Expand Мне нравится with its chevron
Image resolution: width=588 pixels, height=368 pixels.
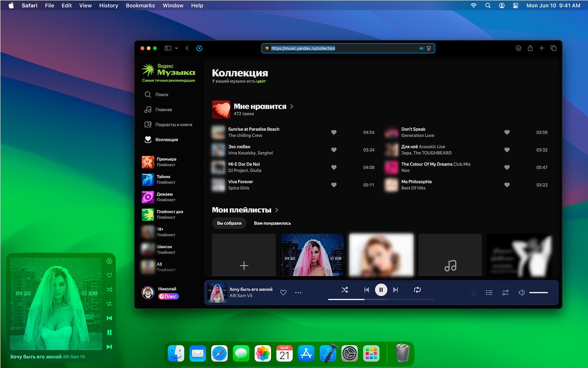click(292, 106)
